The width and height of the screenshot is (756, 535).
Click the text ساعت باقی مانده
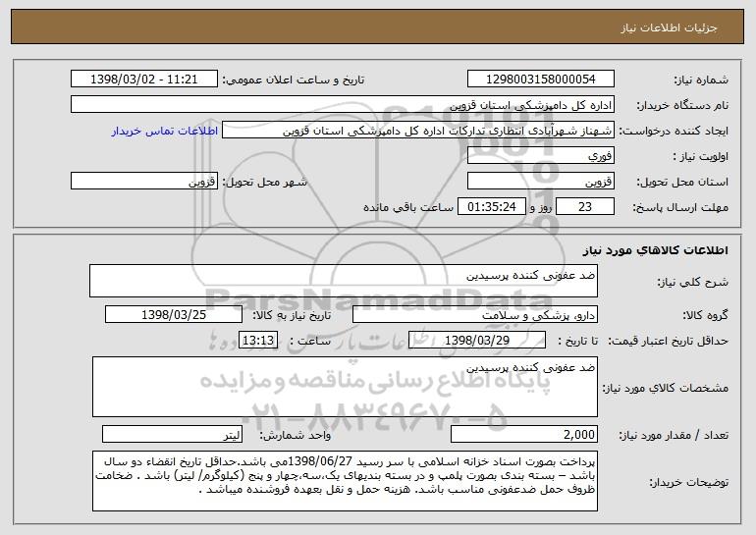pos(407,207)
